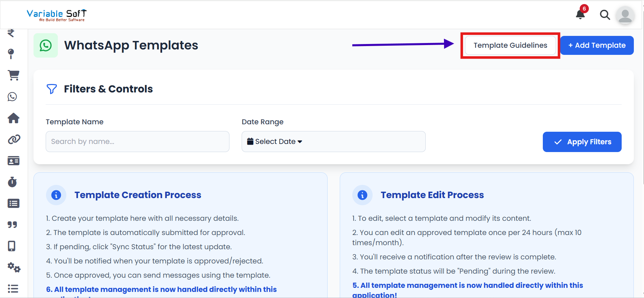Viewport: 644px width, 298px height.
Task: Open the profile avatar menu
Action: pos(625,15)
